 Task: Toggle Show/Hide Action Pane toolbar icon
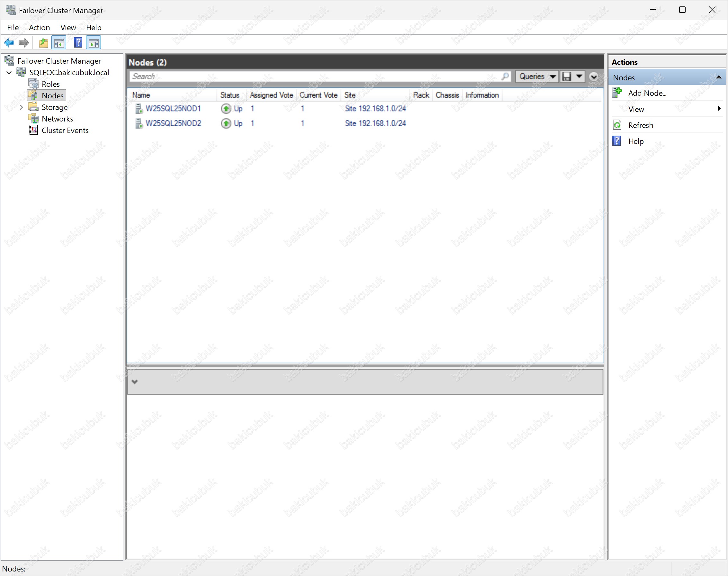point(94,43)
